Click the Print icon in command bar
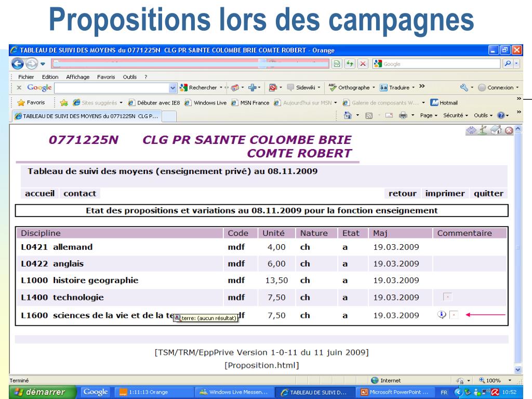This screenshot has width=532, height=399. (x=403, y=116)
